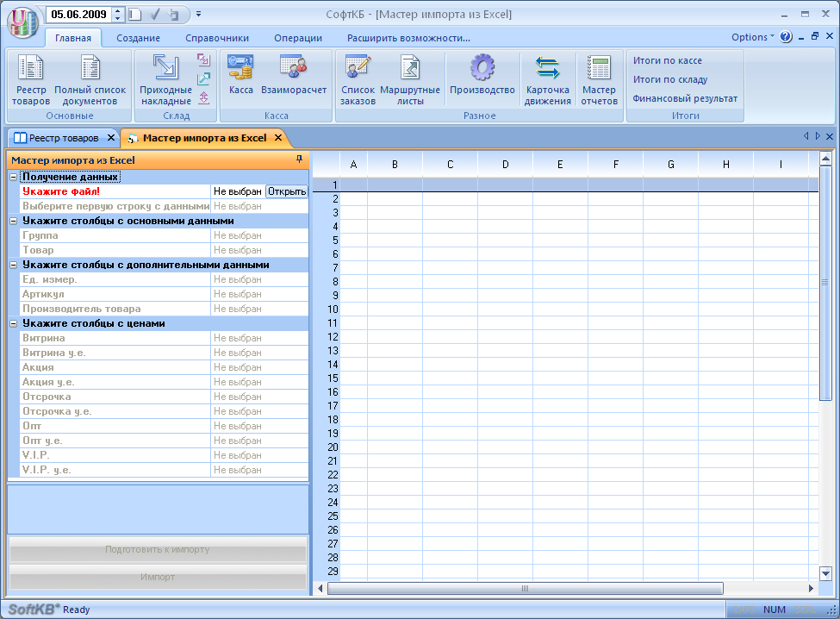840x619 pixels.
Task: Switch to the Реестр товаров document tab
Action: (x=63, y=138)
